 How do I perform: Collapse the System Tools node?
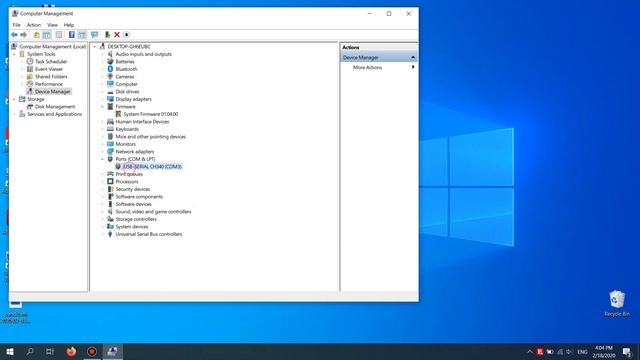[x=14, y=54]
